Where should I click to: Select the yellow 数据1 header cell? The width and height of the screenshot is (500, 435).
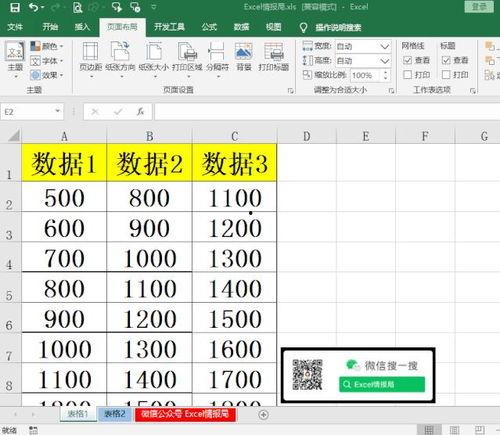click(x=64, y=163)
